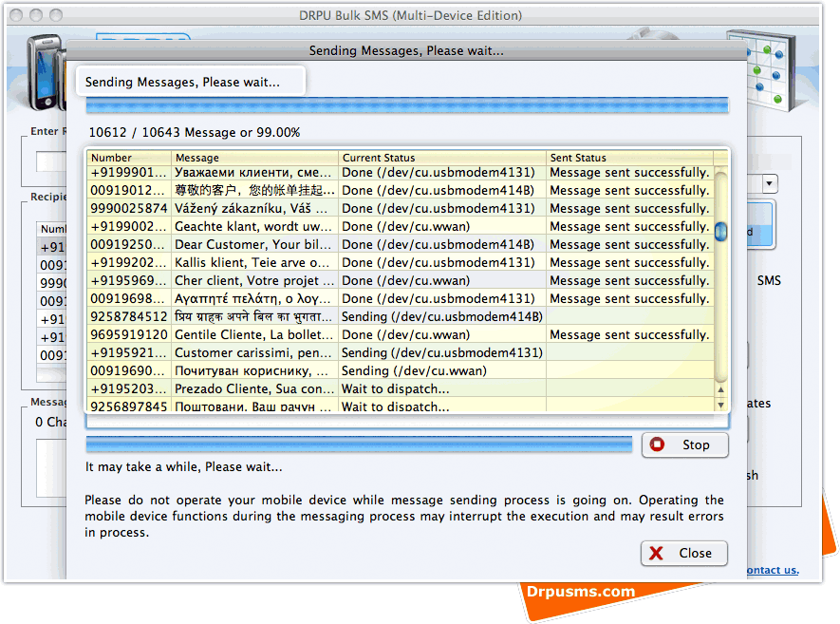Select the Number column header
Image resolution: width=840 pixels, height=624 pixels.
pos(128,158)
